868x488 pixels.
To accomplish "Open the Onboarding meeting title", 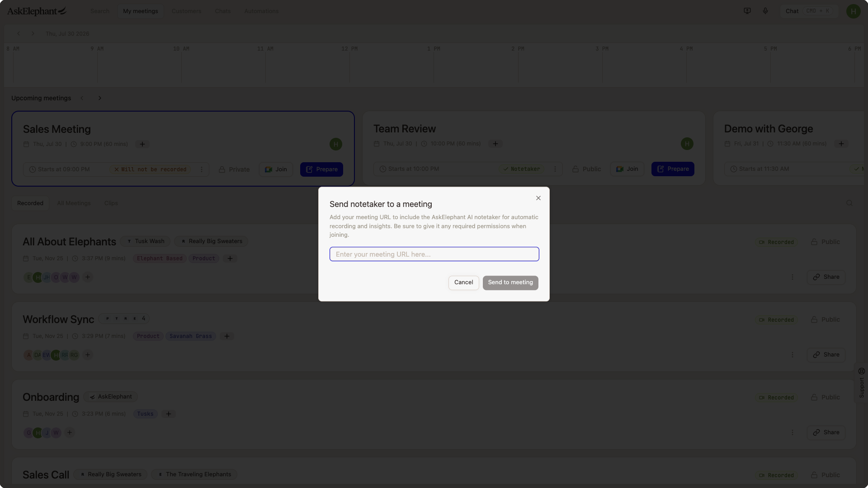I will (51, 397).
